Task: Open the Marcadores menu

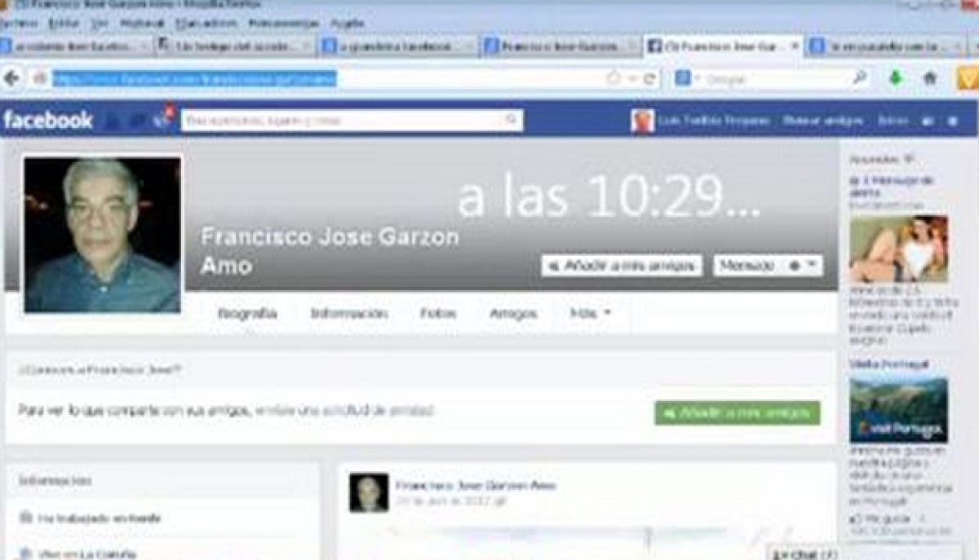Action: click(x=206, y=23)
